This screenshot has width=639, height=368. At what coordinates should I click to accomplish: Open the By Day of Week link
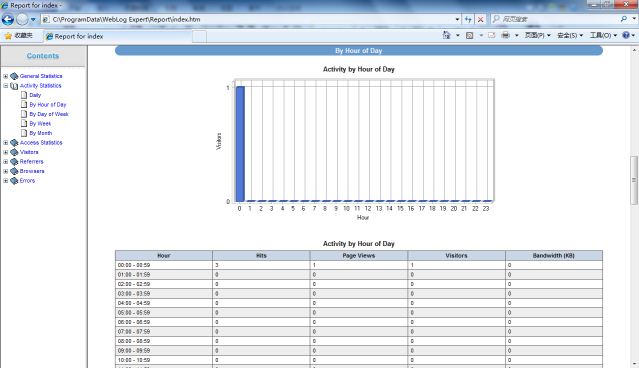49,114
